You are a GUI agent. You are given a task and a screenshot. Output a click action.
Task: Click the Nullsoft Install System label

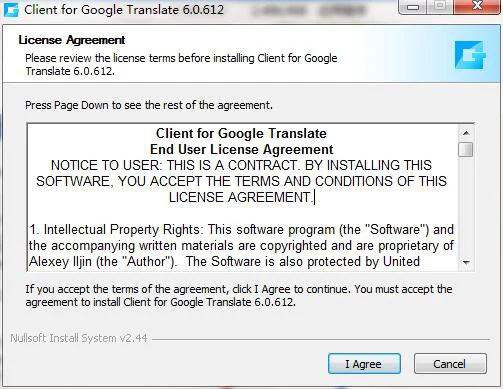(79, 338)
